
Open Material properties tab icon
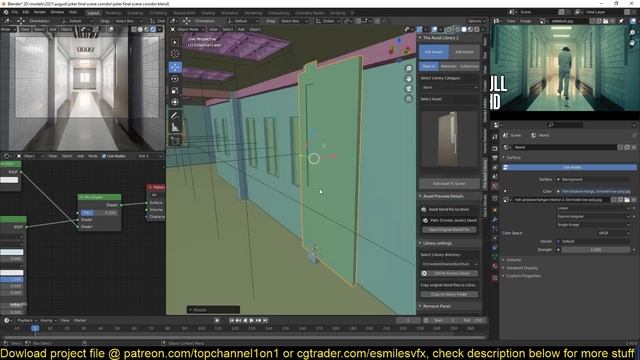(495, 266)
